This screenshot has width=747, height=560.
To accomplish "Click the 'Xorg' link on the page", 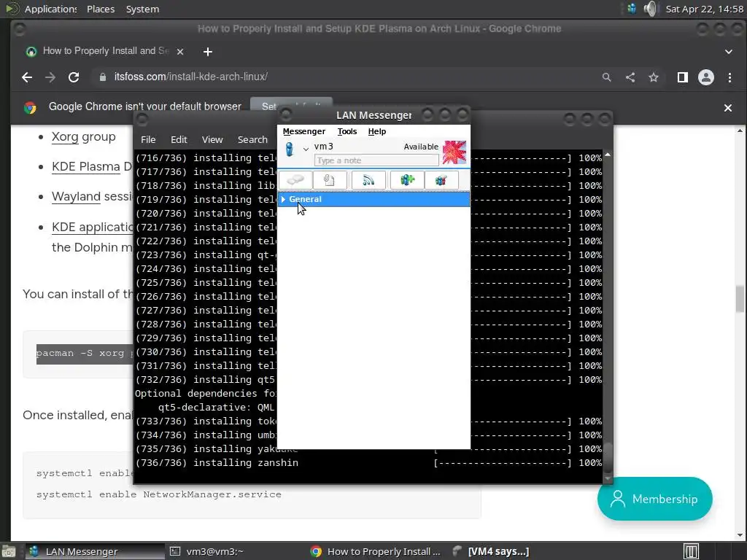I will coord(65,136).
